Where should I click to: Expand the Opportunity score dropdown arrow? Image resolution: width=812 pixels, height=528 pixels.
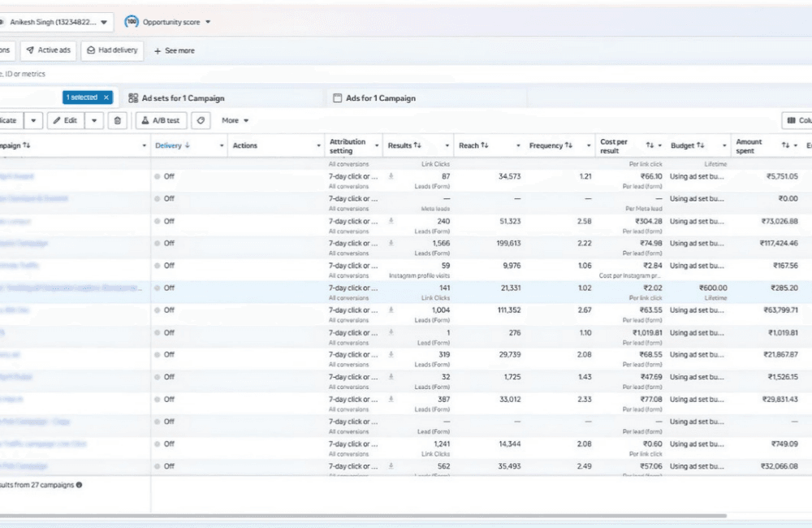pos(208,22)
